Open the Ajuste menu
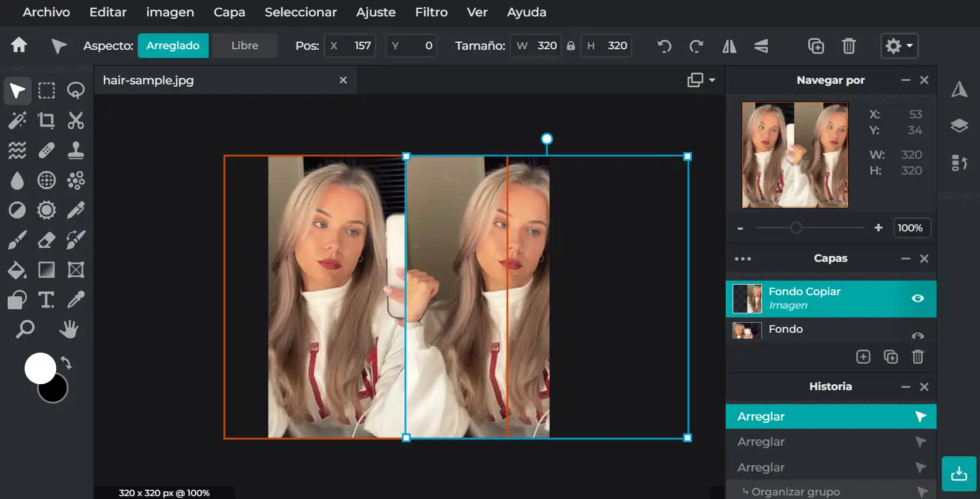Viewport: 980px width, 499px height. (x=376, y=12)
